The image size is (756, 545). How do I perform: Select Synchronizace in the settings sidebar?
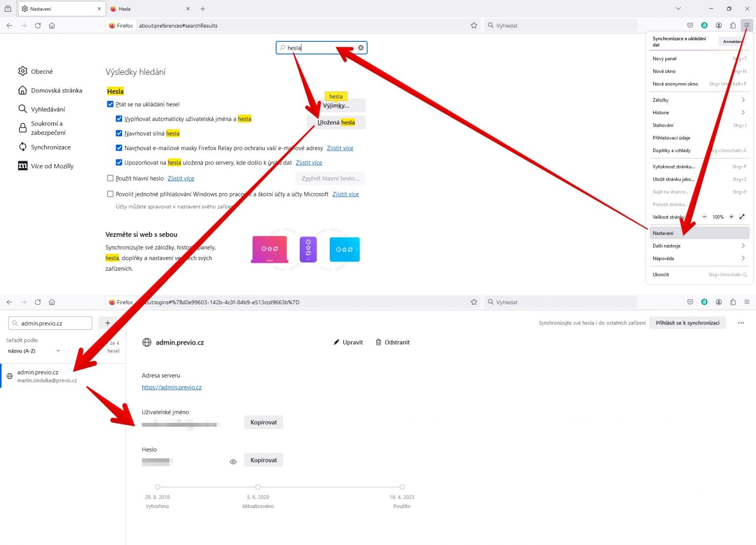click(50, 147)
